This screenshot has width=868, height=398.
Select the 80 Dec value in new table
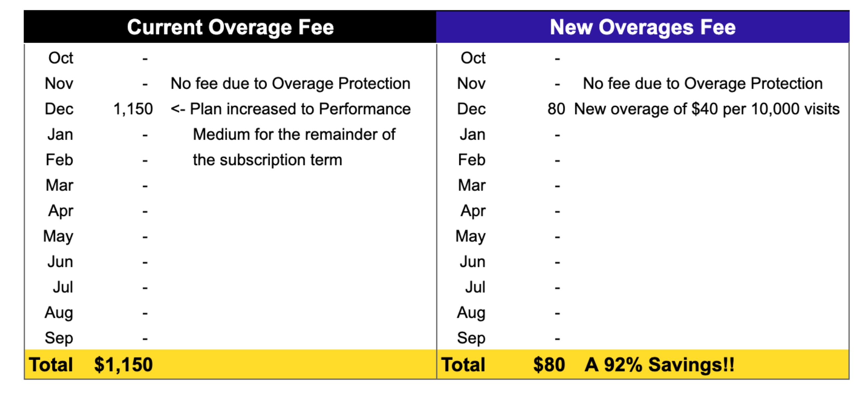pos(556,109)
